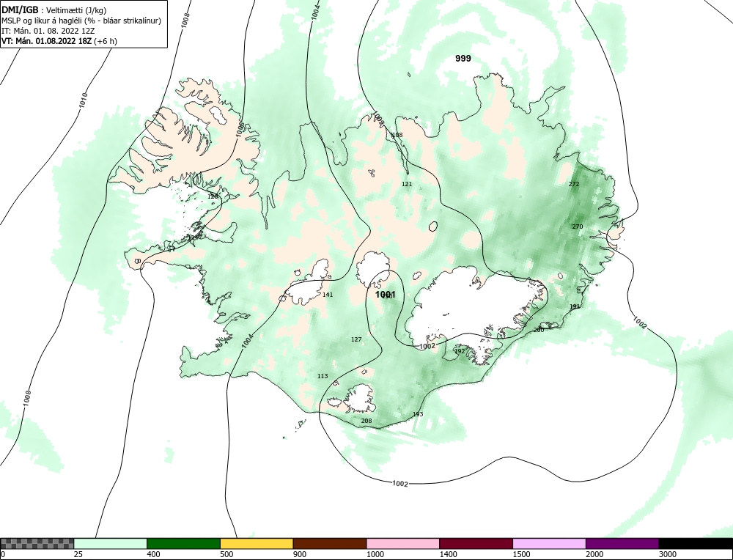
Task: Click the 'DMI/IGB : Veltimætti (J/kg)' title line
Action: [x=55, y=10]
